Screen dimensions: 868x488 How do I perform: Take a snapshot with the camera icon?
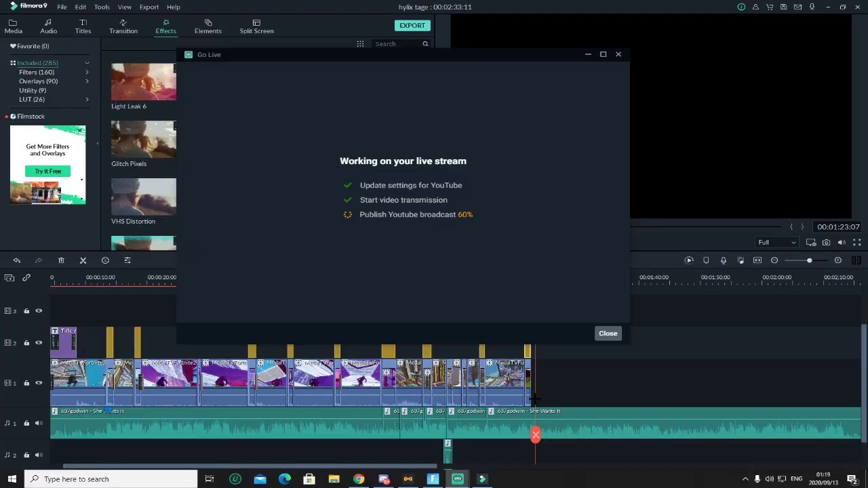click(826, 243)
